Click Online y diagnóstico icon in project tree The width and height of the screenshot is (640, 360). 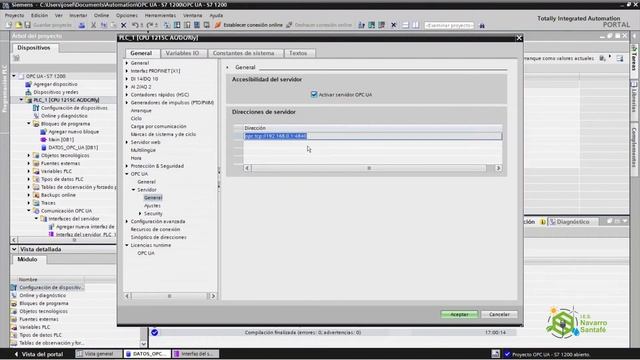coord(36,116)
